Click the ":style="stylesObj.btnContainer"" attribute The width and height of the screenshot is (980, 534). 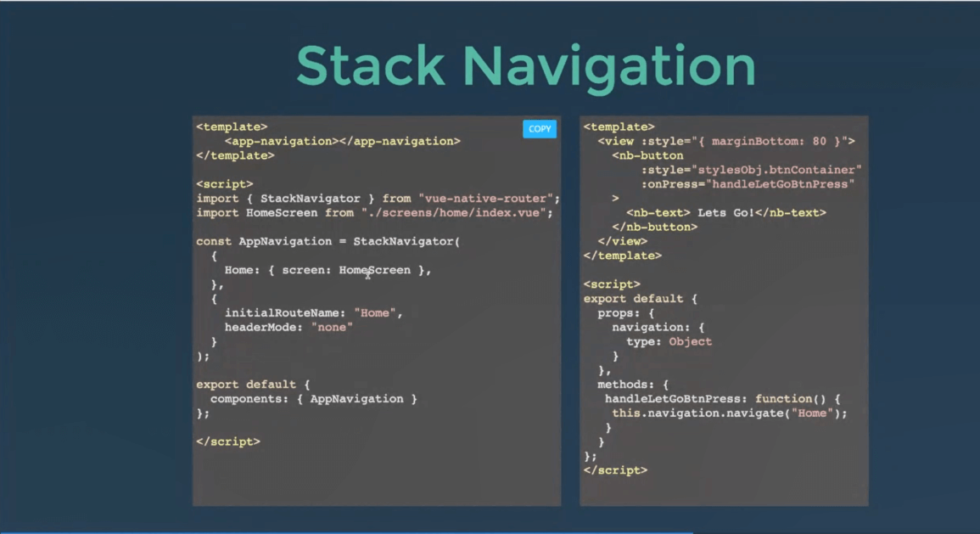(x=751, y=170)
